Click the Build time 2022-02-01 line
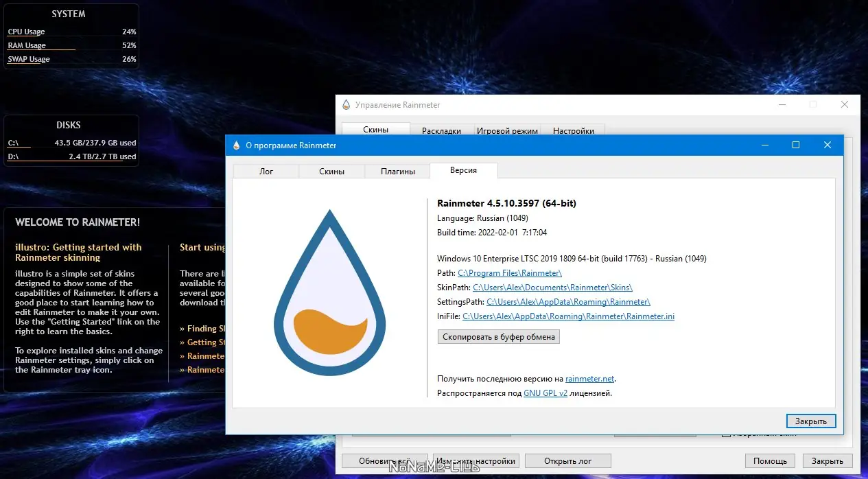868x479 pixels. pos(492,233)
